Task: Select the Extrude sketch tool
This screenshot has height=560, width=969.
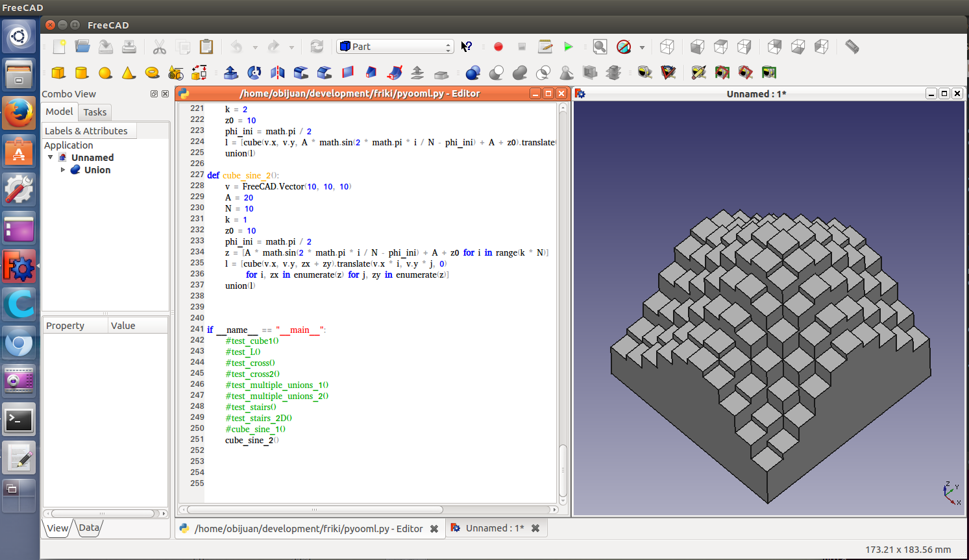Action: point(230,73)
